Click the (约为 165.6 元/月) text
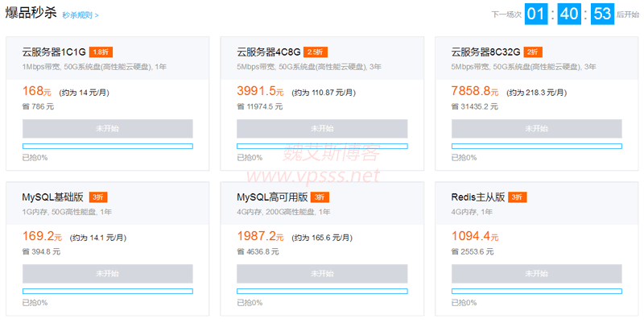The width and height of the screenshot is (644, 323). pyautogui.click(x=322, y=238)
